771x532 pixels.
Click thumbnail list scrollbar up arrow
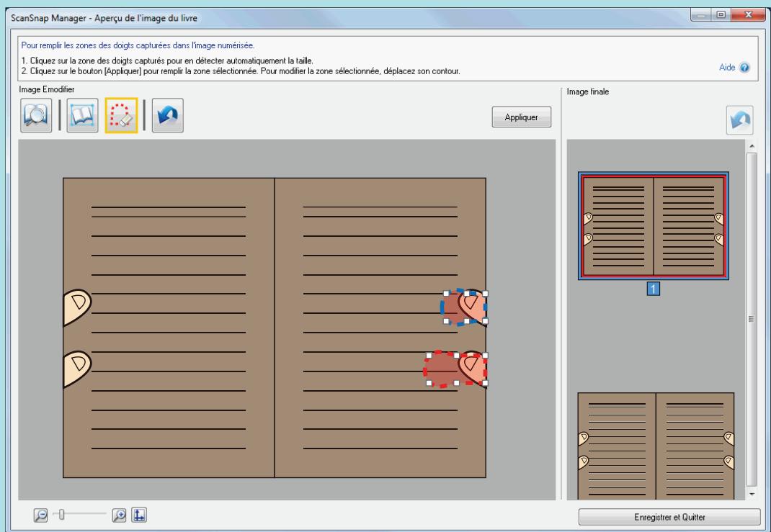tap(752, 146)
